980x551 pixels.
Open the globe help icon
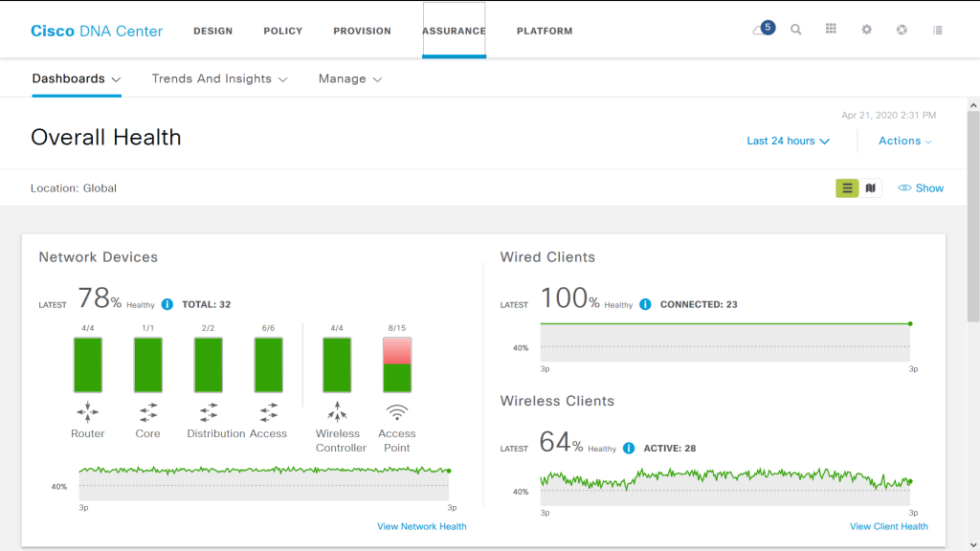[902, 30]
